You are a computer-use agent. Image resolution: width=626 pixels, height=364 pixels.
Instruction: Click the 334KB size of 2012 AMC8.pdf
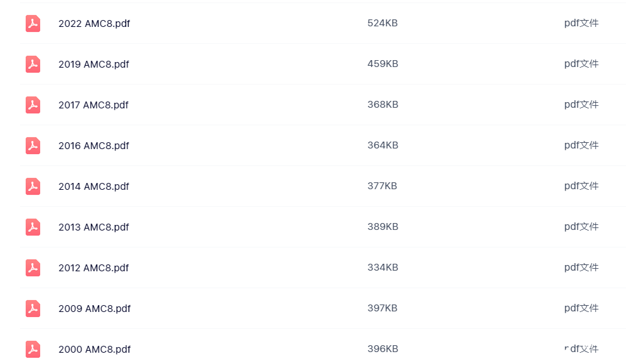click(383, 267)
